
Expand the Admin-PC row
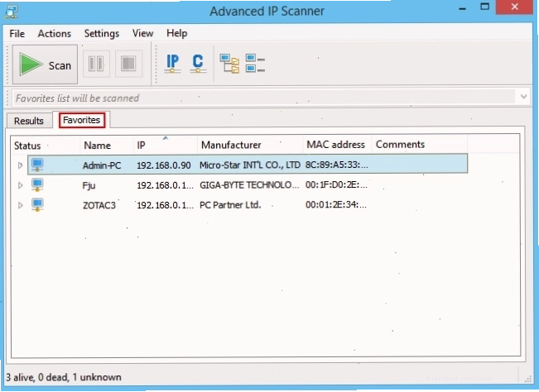(20, 165)
